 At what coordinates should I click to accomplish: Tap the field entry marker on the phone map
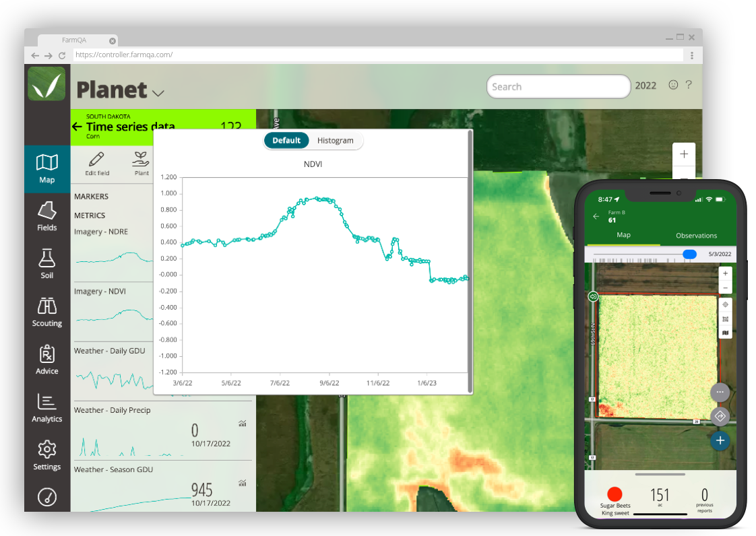click(593, 296)
